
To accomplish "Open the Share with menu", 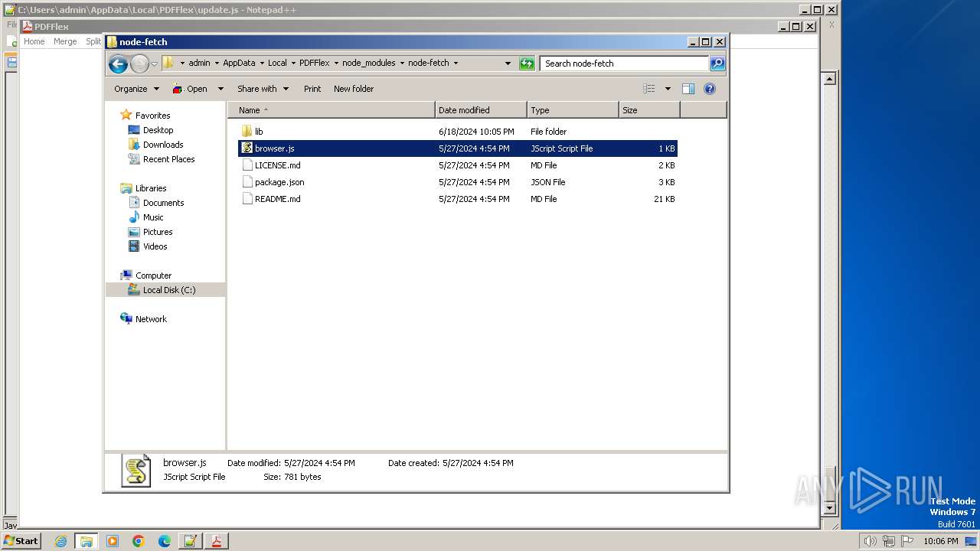I will point(263,89).
